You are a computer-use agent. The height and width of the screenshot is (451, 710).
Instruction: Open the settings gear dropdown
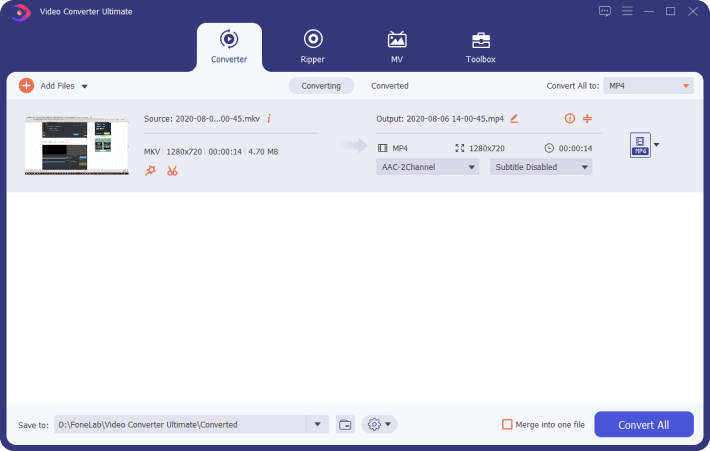[380, 424]
